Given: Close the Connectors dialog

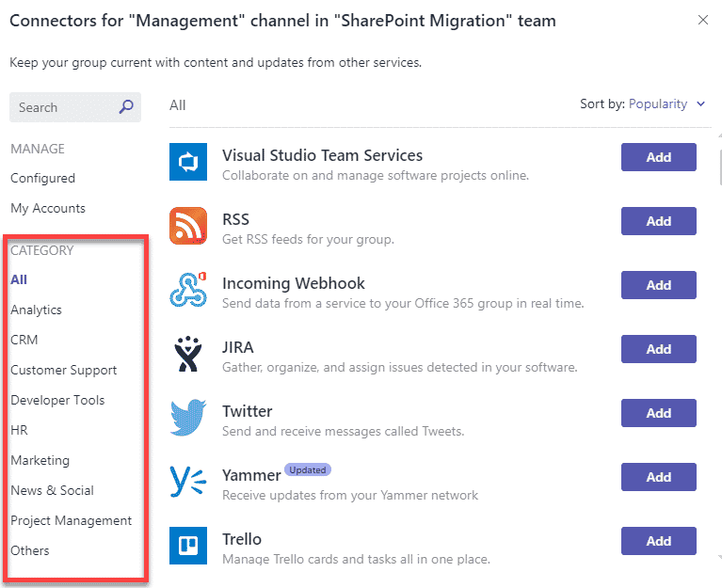Looking at the screenshot, I should coord(702,20).
